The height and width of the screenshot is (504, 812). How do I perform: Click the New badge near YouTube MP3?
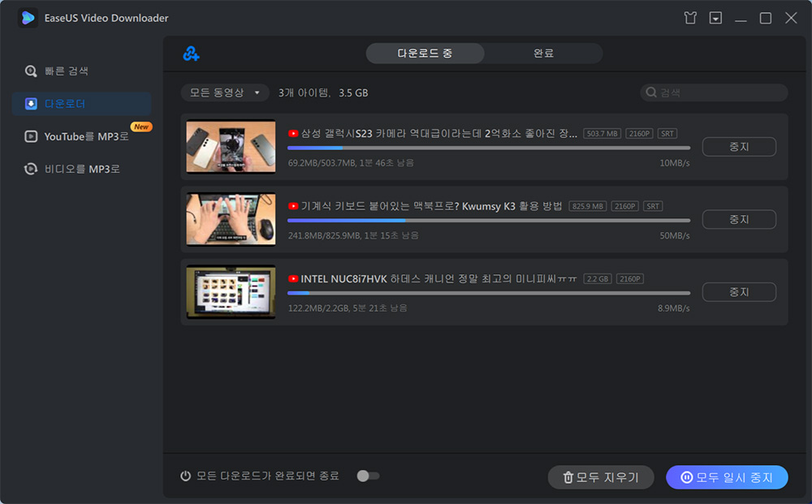(140, 127)
